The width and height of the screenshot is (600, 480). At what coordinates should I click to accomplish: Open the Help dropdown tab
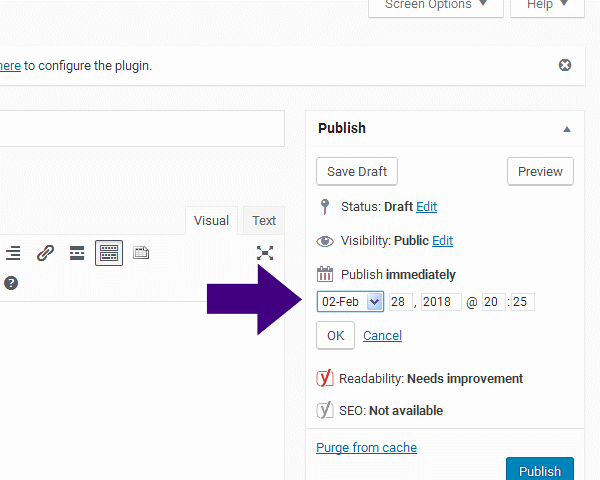[x=547, y=5]
